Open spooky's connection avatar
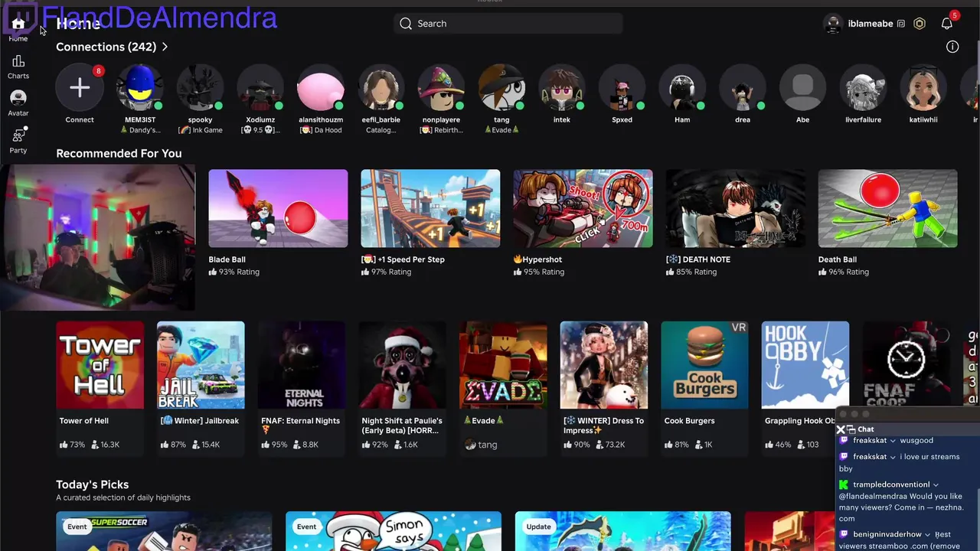 pos(201,87)
